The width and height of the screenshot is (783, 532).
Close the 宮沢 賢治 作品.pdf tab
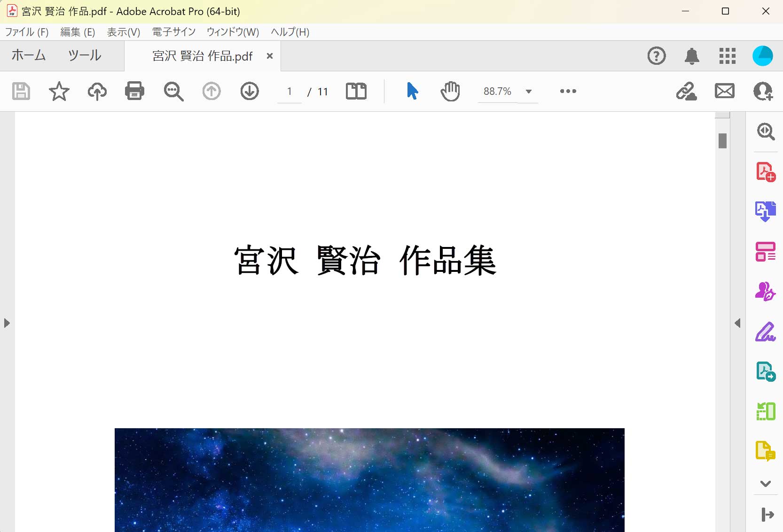click(270, 56)
